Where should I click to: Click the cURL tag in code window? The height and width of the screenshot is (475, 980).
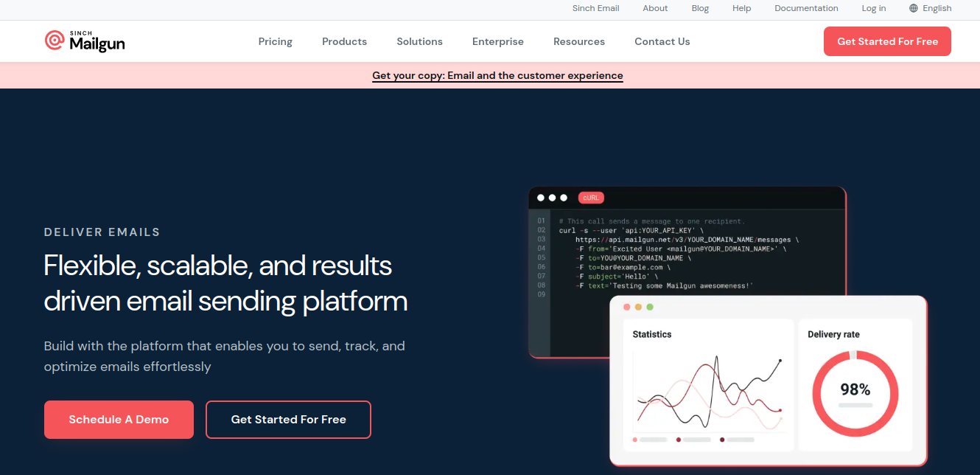[591, 198]
